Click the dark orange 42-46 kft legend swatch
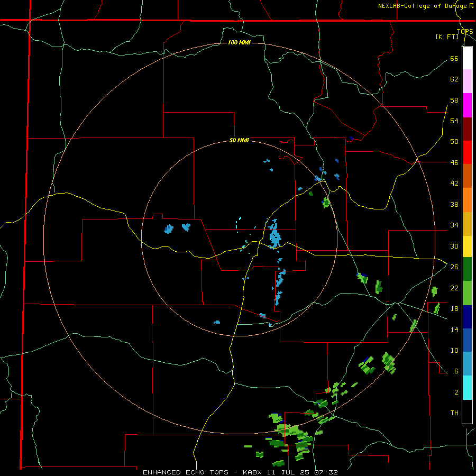The image size is (476, 476). pyautogui.click(x=467, y=176)
